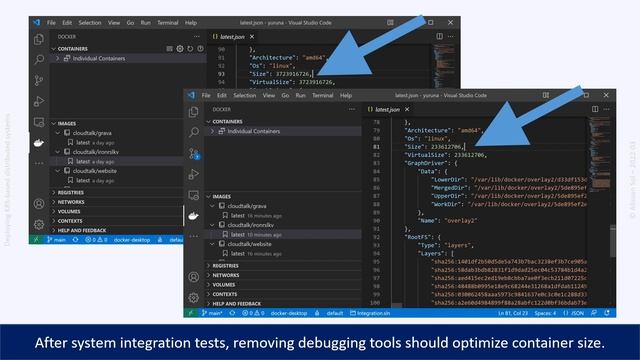Open Explorer icon in front VS Code window
The image size is (640, 360).
(x=193, y=112)
